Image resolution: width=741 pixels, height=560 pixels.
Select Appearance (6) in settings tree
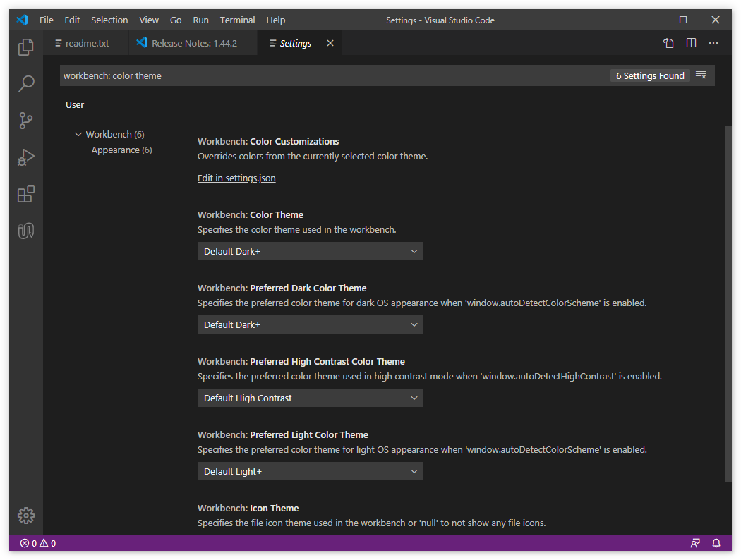(122, 150)
